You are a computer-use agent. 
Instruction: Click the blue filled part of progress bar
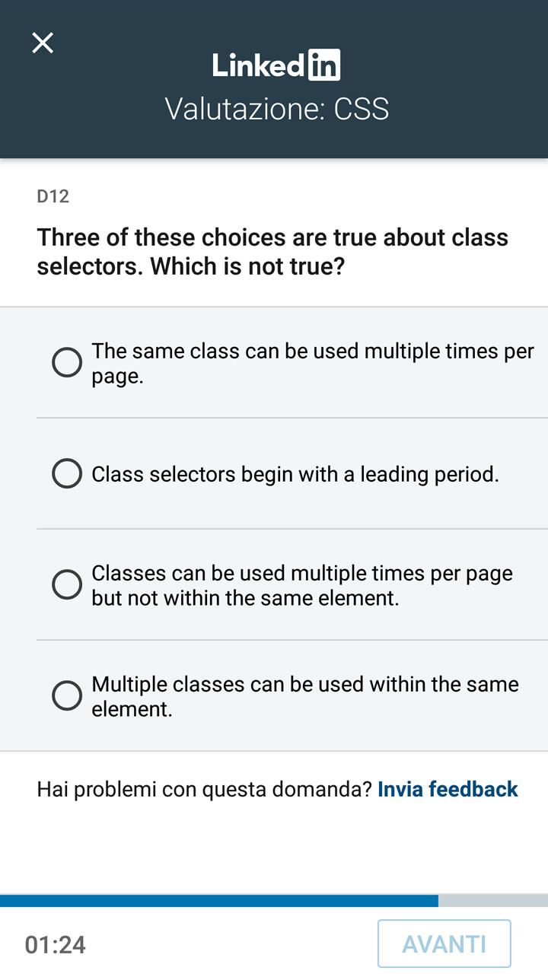tap(219, 901)
